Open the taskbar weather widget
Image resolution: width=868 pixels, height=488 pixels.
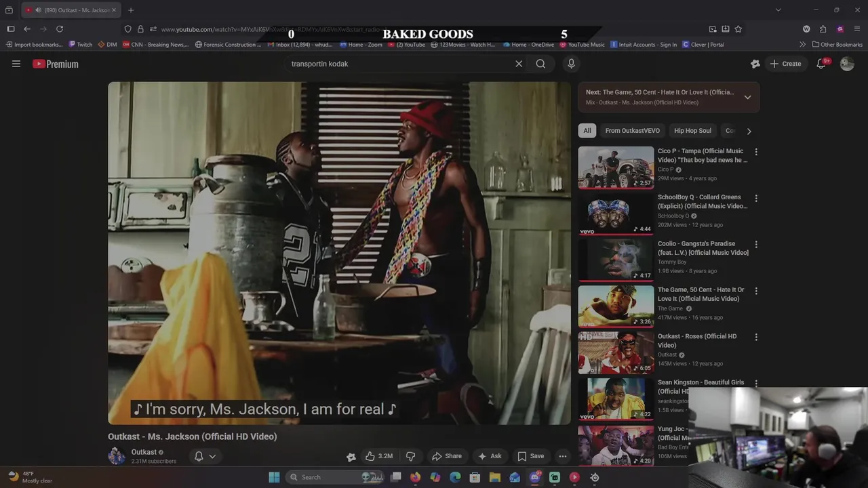click(30, 477)
